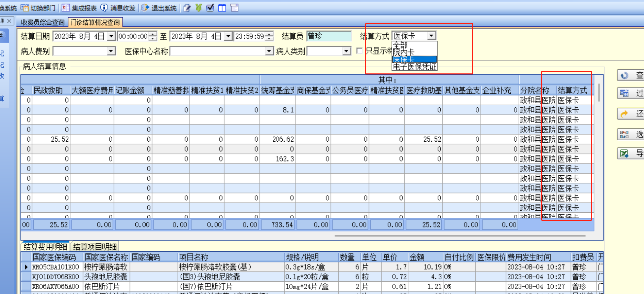Select the 门诊结算情况查询 tab

pos(95,22)
